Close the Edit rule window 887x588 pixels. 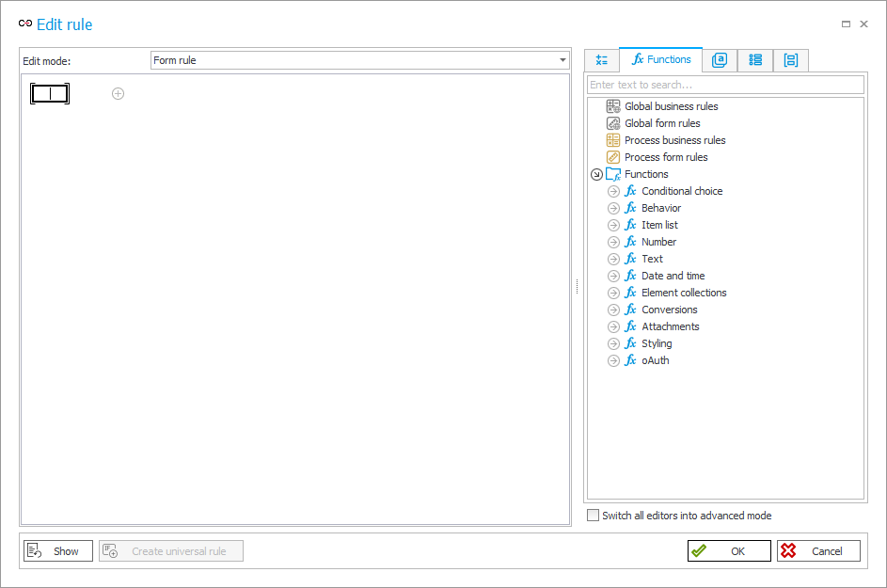(x=863, y=24)
